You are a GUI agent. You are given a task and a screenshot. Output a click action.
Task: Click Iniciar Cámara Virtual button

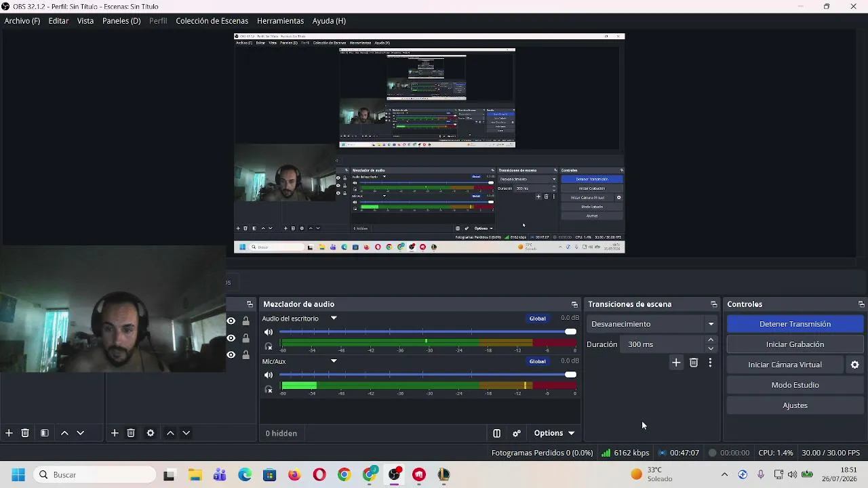tap(785, 365)
